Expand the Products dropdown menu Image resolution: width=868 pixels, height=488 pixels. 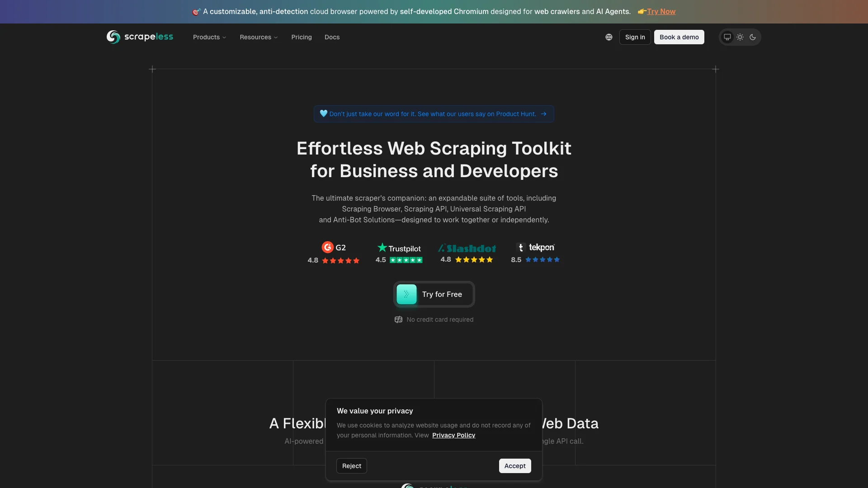(x=209, y=37)
